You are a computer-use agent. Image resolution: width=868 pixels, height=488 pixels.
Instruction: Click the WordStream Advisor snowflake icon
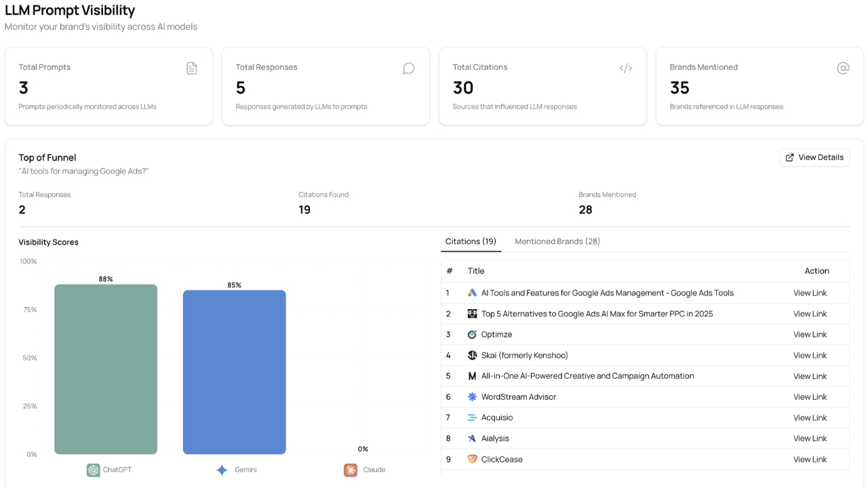472,397
